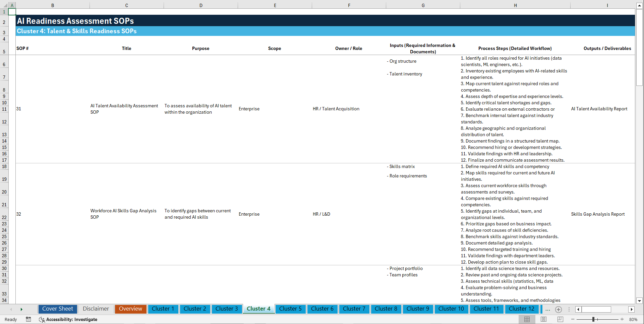Select the Page Break Preview icon
The height and width of the screenshot is (324, 644).
click(560, 319)
